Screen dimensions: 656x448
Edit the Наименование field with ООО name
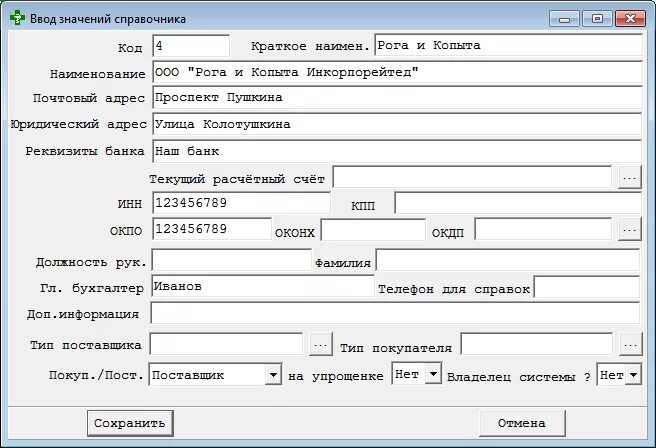(397, 72)
